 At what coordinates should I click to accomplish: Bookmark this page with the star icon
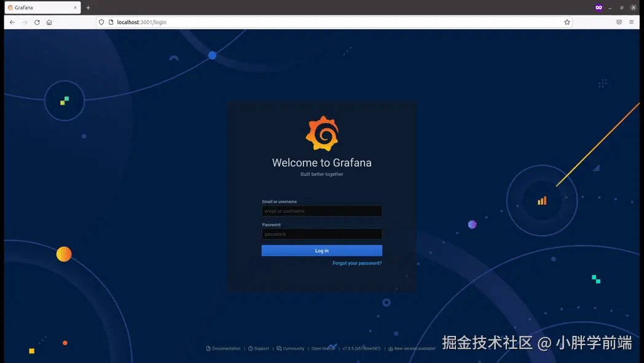(x=567, y=22)
